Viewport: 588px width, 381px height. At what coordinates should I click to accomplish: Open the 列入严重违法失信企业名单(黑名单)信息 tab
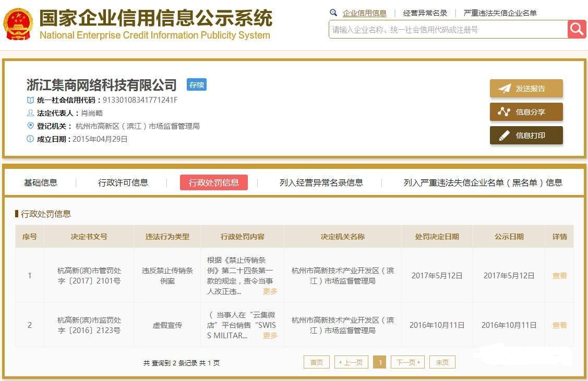483,182
